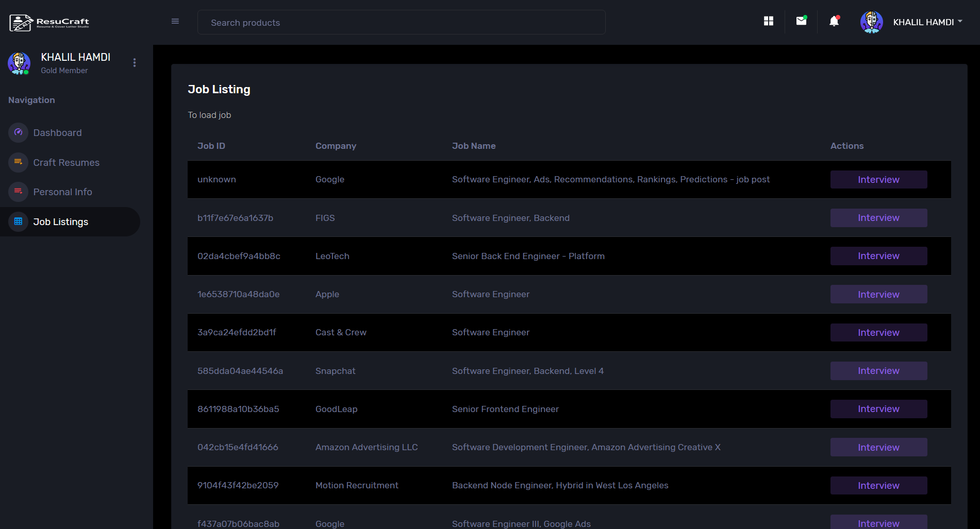
Task: Select job ID 02da4cbef9a4bb8c
Action: (x=239, y=256)
